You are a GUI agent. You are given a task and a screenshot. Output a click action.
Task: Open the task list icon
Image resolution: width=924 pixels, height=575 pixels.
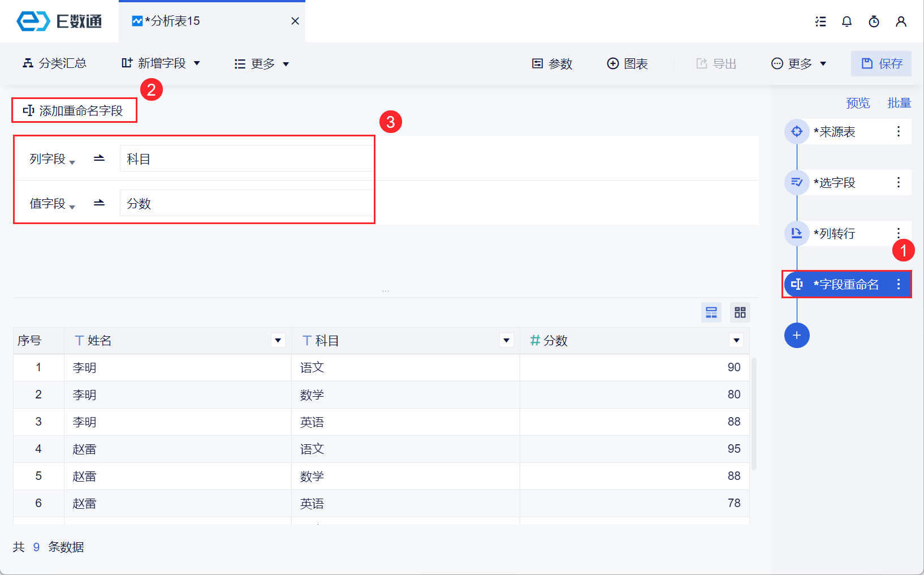[820, 22]
